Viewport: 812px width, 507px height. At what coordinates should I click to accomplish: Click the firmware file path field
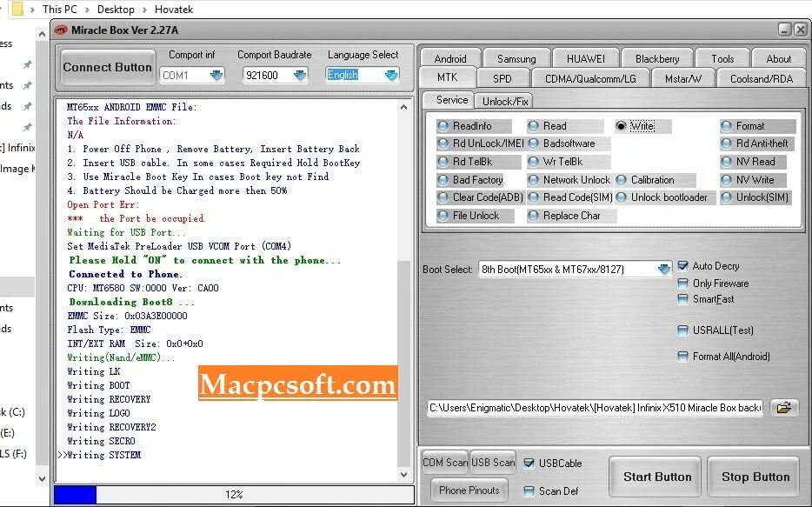coord(596,408)
